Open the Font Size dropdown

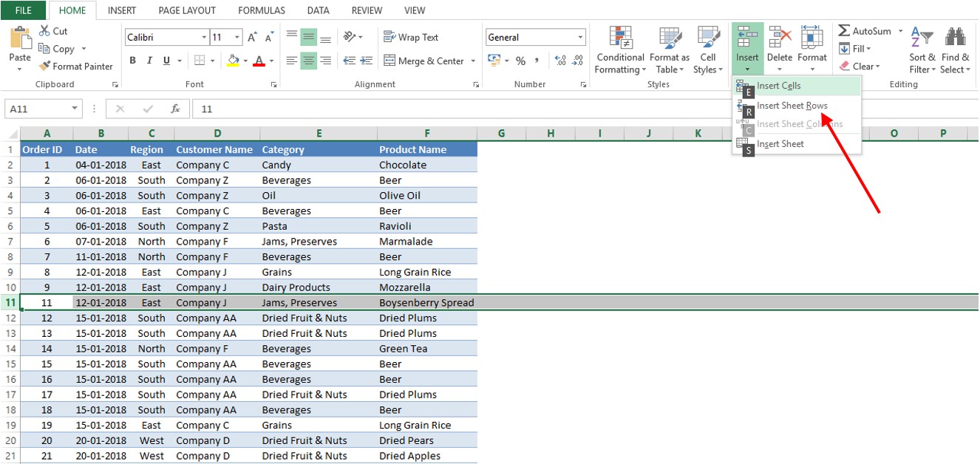point(237,37)
